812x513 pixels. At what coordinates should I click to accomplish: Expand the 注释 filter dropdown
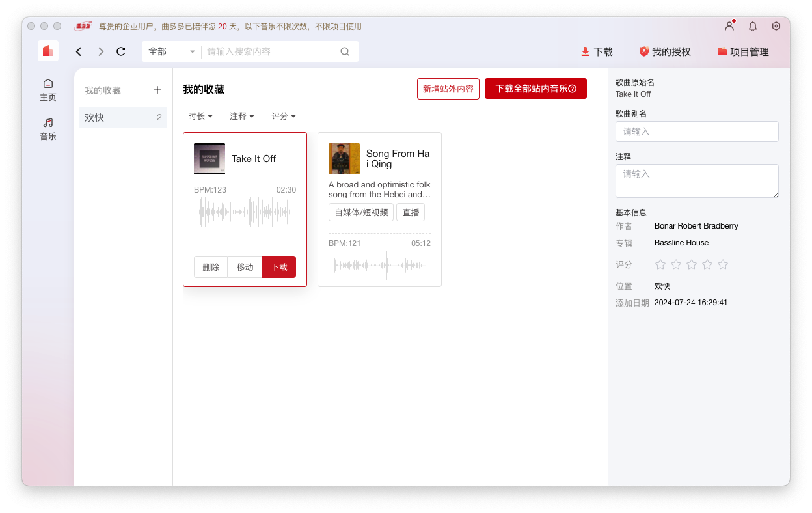pyautogui.click(x=242, y=116)
